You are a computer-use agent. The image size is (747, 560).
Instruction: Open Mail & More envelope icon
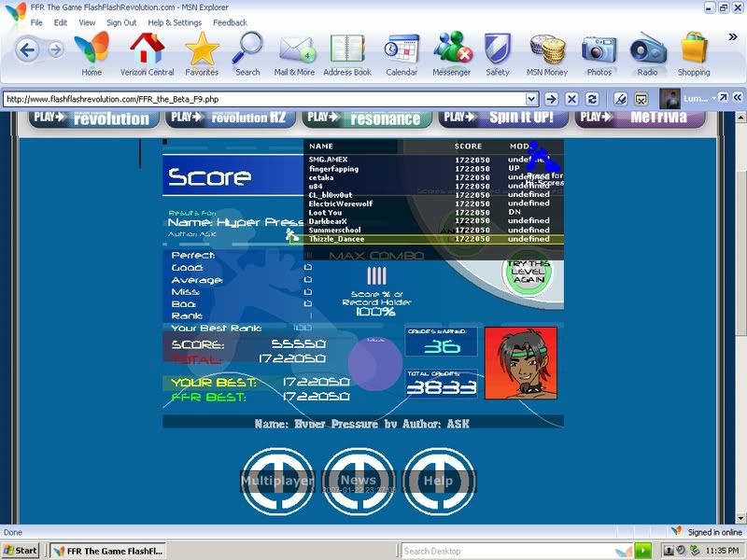pos(295,49)
